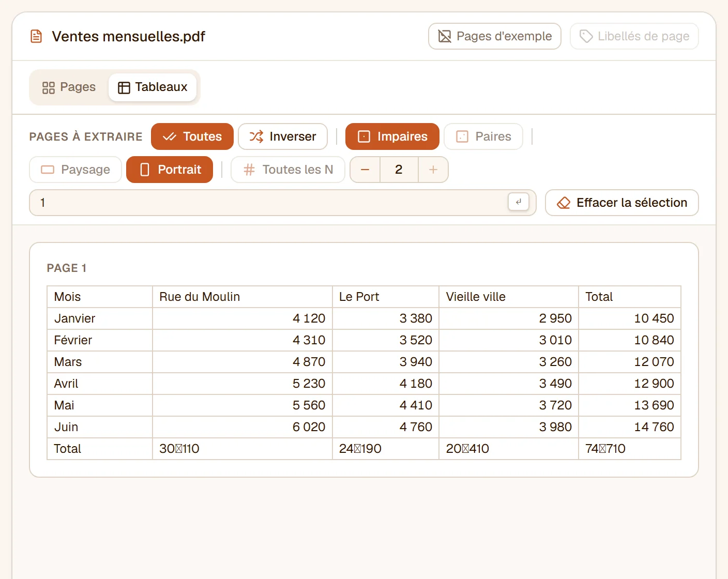Toggle the Impaires pages filter
This screenshot has width=728, height=579.
pos(392,136)
